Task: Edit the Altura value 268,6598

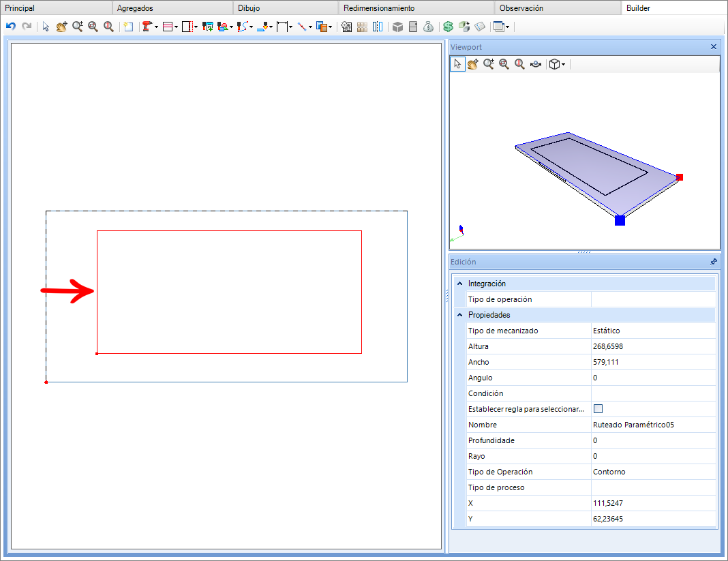Action: 653,346
